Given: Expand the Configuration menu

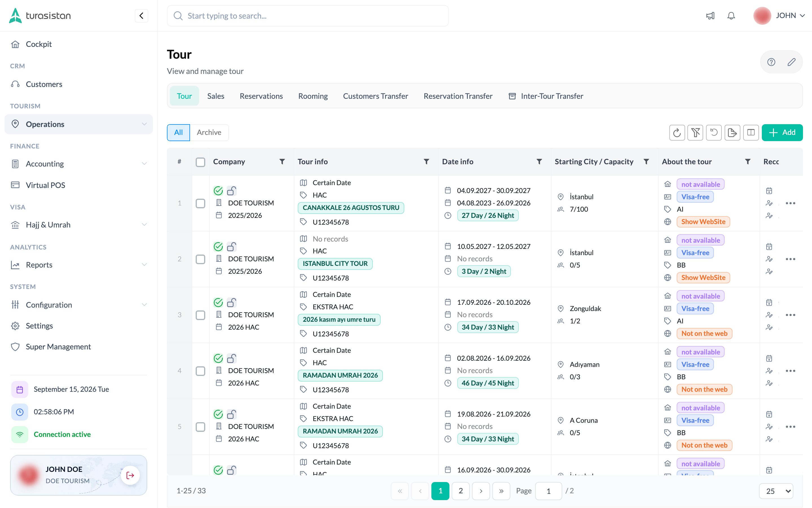Looking at the screenshot, I should tap(78, 305).
